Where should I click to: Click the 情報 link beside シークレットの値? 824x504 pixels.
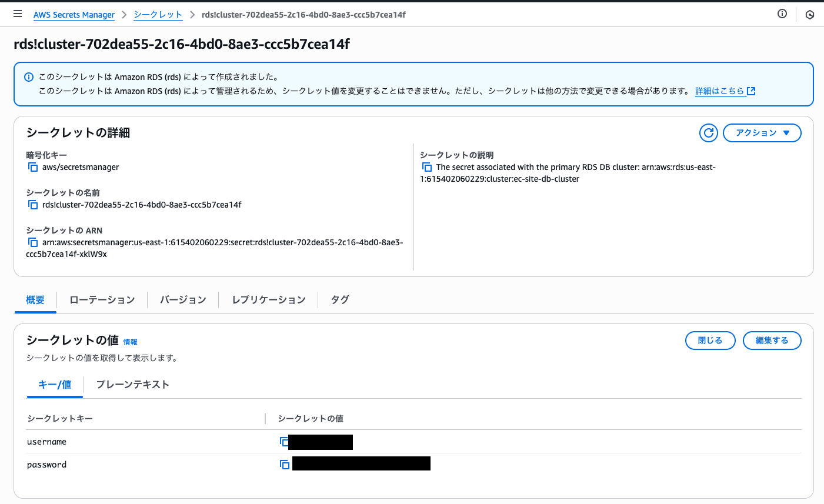point(131,342)
